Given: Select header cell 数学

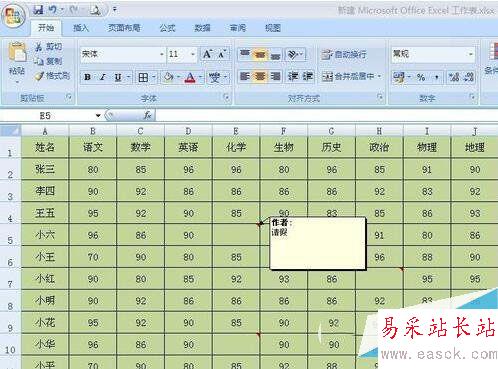Looking at the screenshot, I should 140,147.
